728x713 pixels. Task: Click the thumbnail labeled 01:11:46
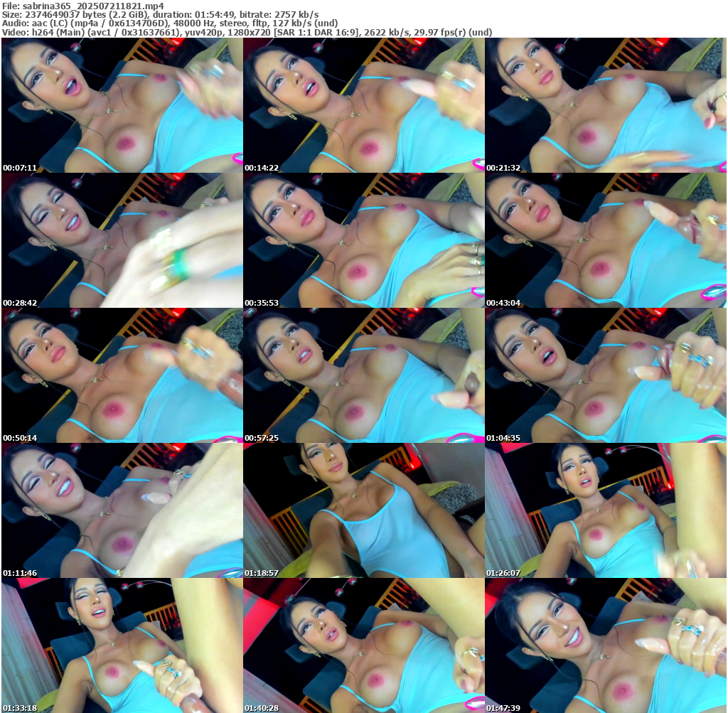[x=122, y=510]
